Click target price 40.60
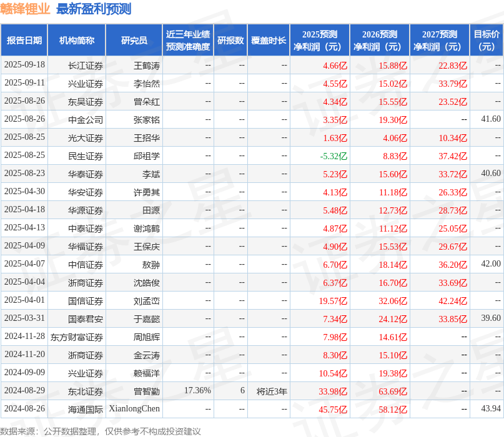 (x=491, y=173)
